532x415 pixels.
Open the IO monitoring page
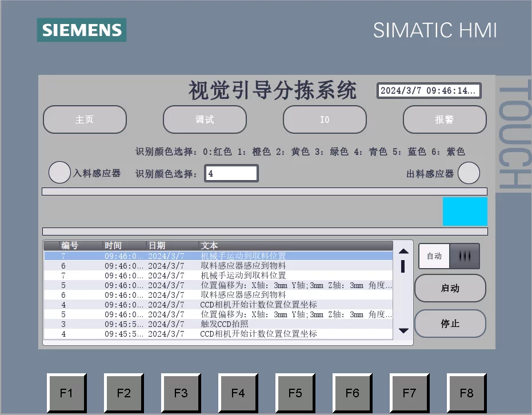(325, 119)
